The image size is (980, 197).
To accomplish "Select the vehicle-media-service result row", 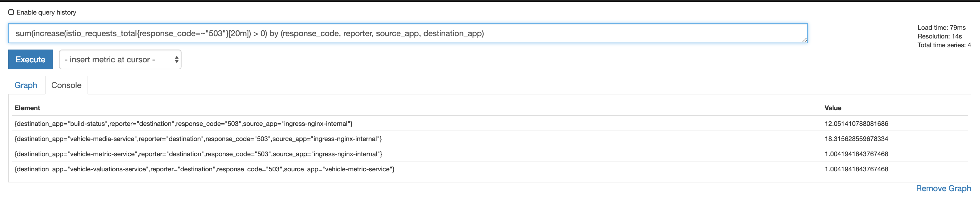I will pos(198,139).
